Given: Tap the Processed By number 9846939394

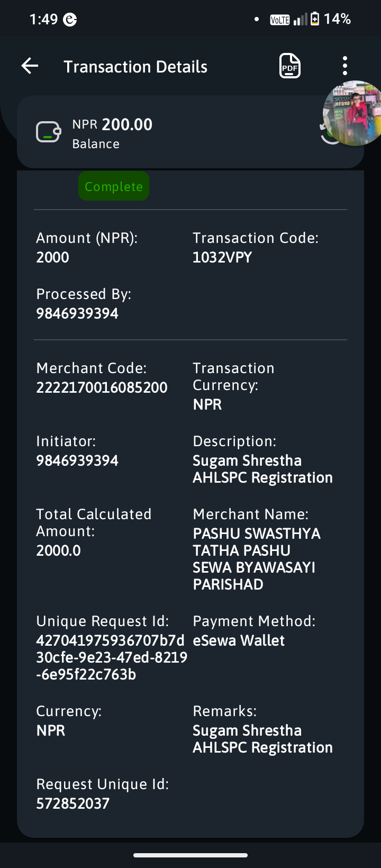Looking at the screenshot, I should click(x=77, y=313).
